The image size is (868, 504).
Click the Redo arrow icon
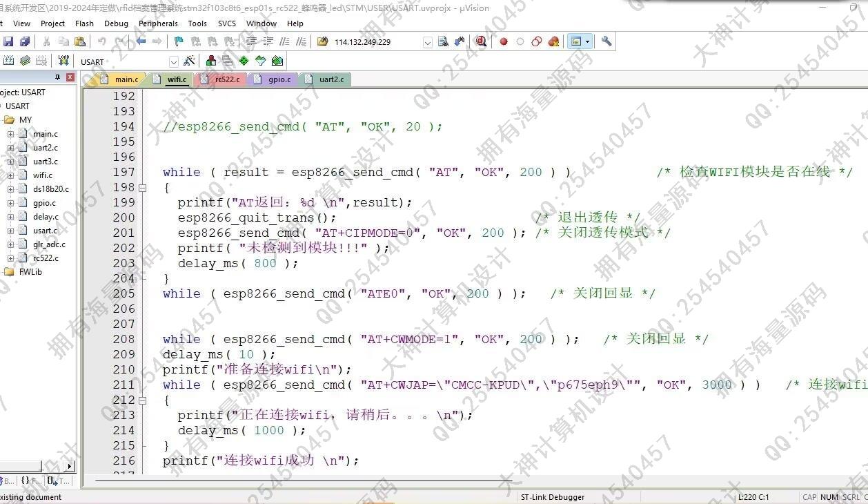pyautogui.click(x=119, y=41)
